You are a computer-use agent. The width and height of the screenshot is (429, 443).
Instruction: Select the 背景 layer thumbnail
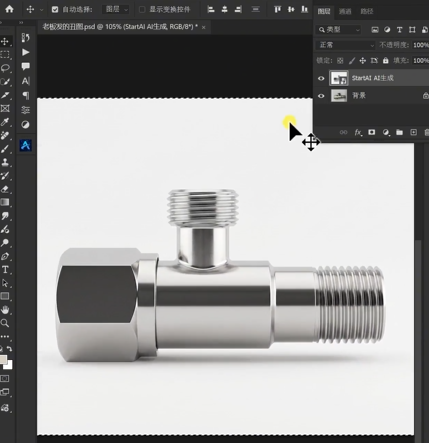[x=339, y=96]
